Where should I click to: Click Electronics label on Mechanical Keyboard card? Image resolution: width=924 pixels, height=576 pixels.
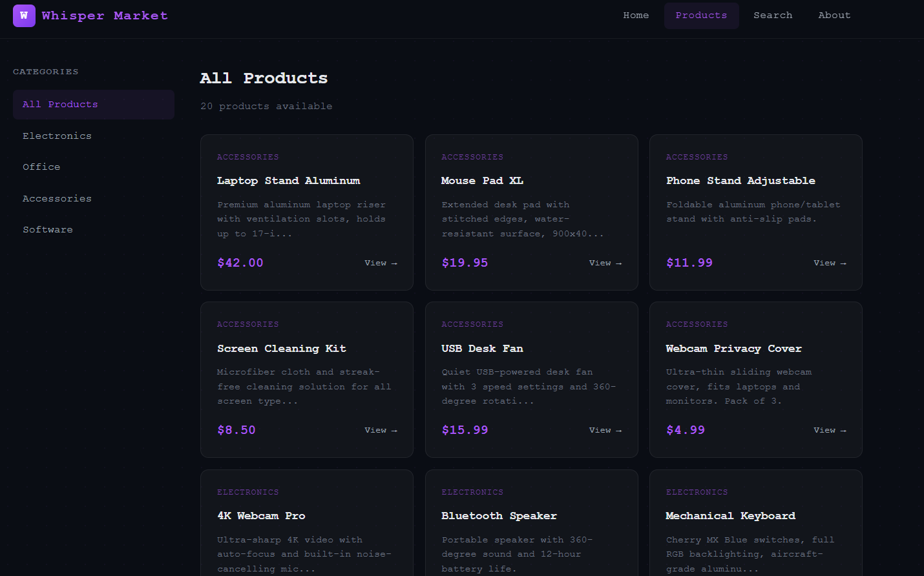(697, 492)
